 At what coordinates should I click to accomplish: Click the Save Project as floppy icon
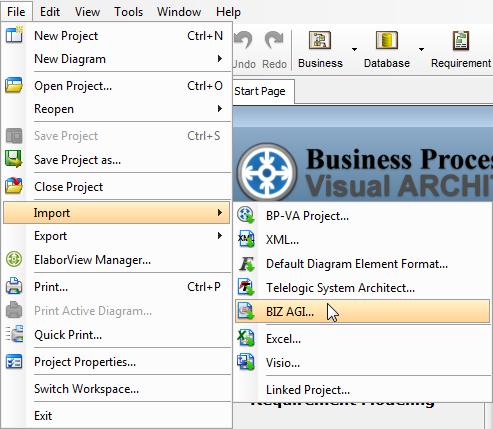point(14,159)
